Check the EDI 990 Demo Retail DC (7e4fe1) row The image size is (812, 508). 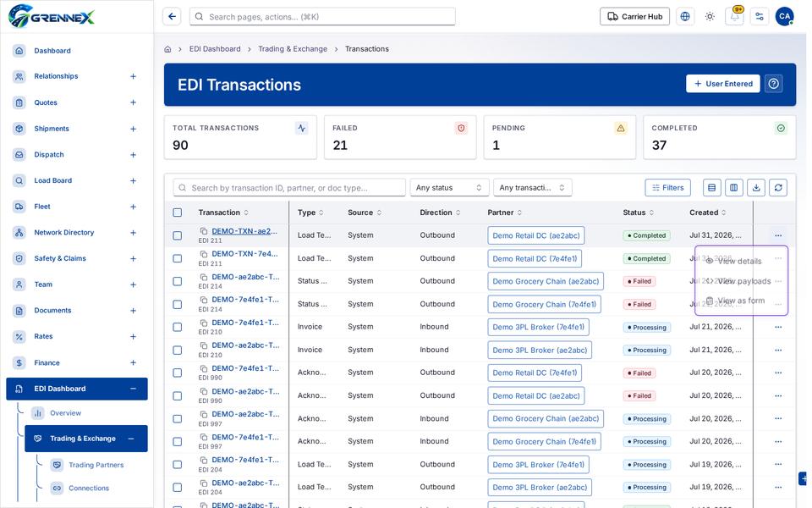[177, 373]
